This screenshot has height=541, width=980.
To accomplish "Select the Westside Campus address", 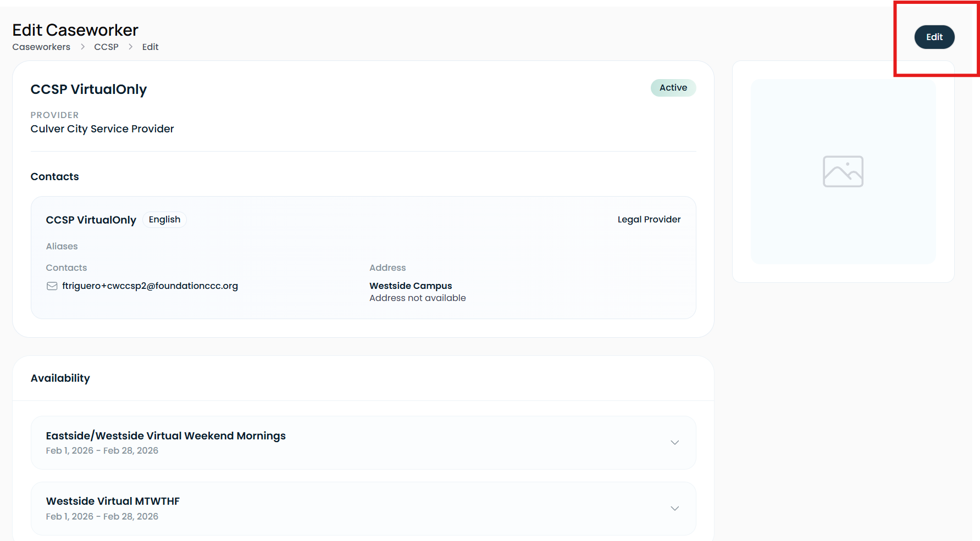I will [x=411, y=286].
